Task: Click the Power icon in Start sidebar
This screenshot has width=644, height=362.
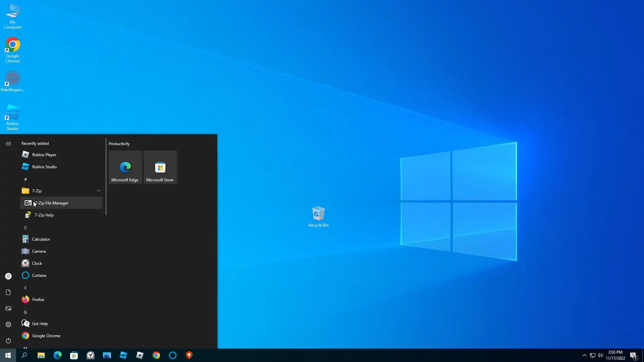Action: 8,341
